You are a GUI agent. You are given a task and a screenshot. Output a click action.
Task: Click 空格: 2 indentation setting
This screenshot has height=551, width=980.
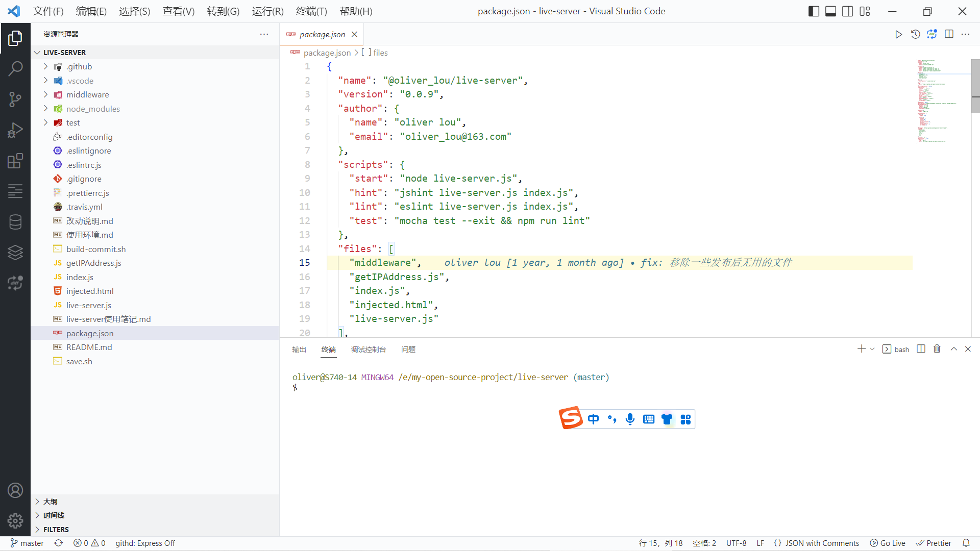pyautogui.click(x=704, y=543)
